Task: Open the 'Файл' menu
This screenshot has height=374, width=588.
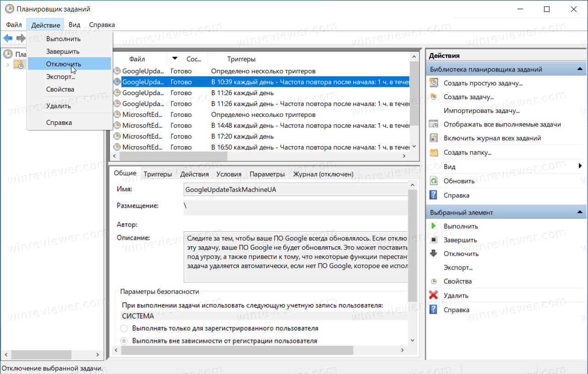Action: (14, 25)
